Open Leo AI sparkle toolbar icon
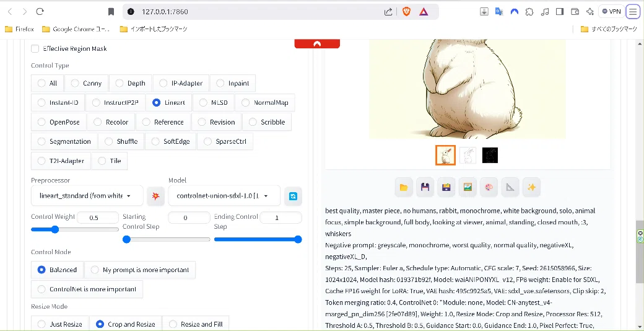Screen dimensions: 644x331 590,12
